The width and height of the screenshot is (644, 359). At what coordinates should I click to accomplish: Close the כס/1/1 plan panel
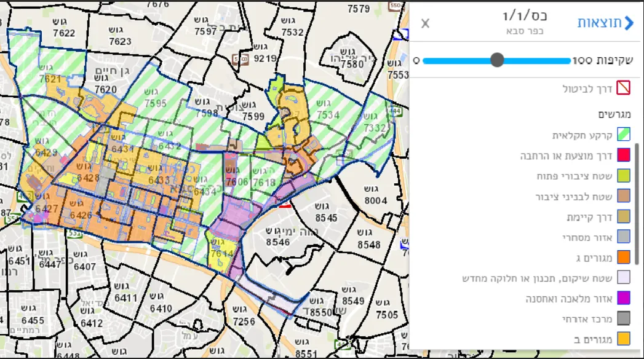pyautogui.click(x=425, y=23)
